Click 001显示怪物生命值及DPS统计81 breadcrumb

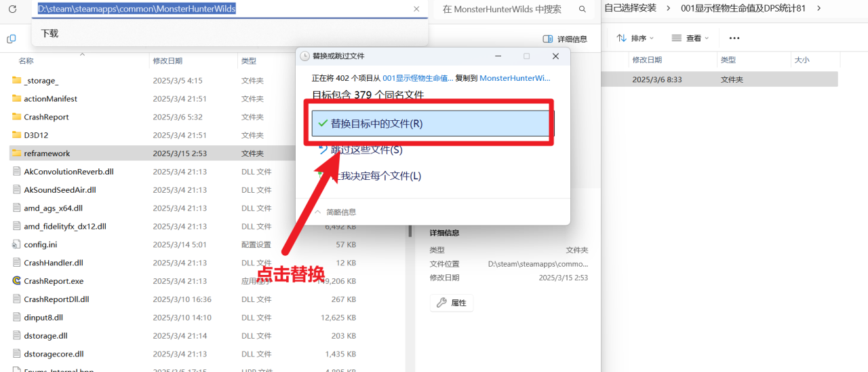(x=743, y=8)
